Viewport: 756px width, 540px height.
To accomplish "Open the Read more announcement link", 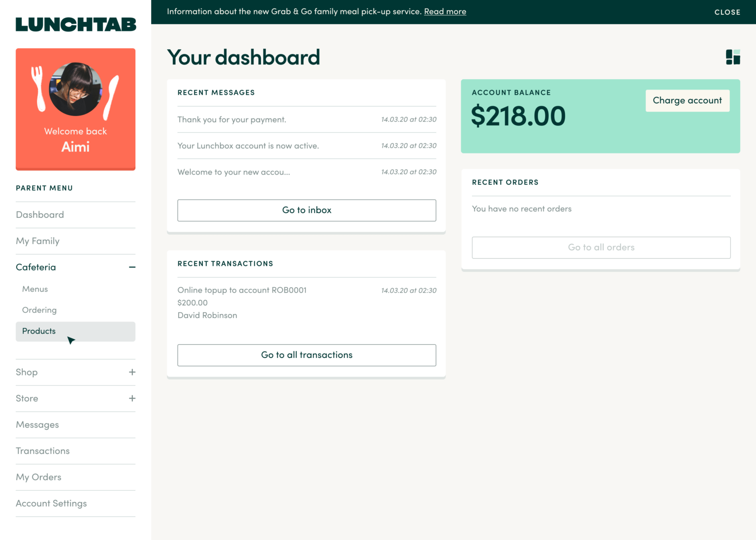I will point(445,11).
